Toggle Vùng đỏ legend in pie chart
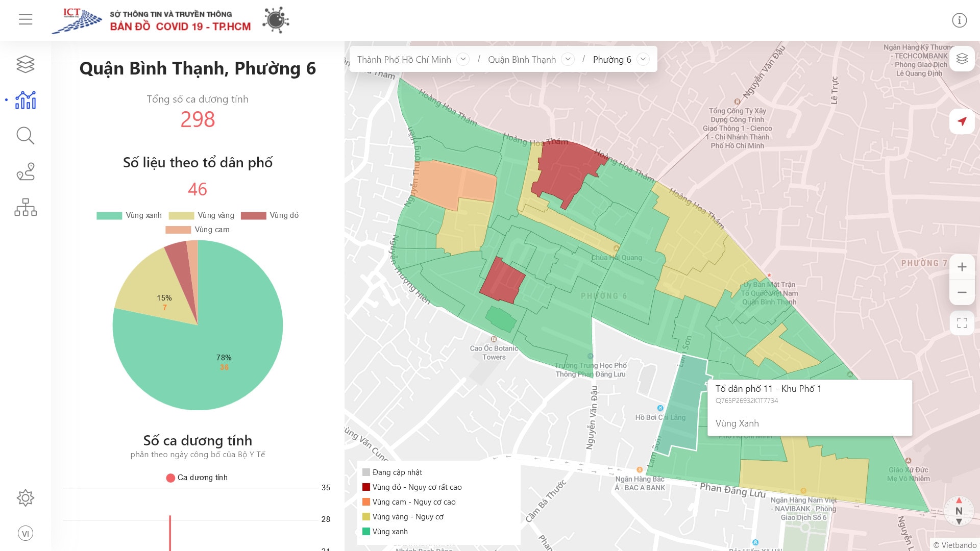This screenshot has width=980, height=551. (269, 215)
